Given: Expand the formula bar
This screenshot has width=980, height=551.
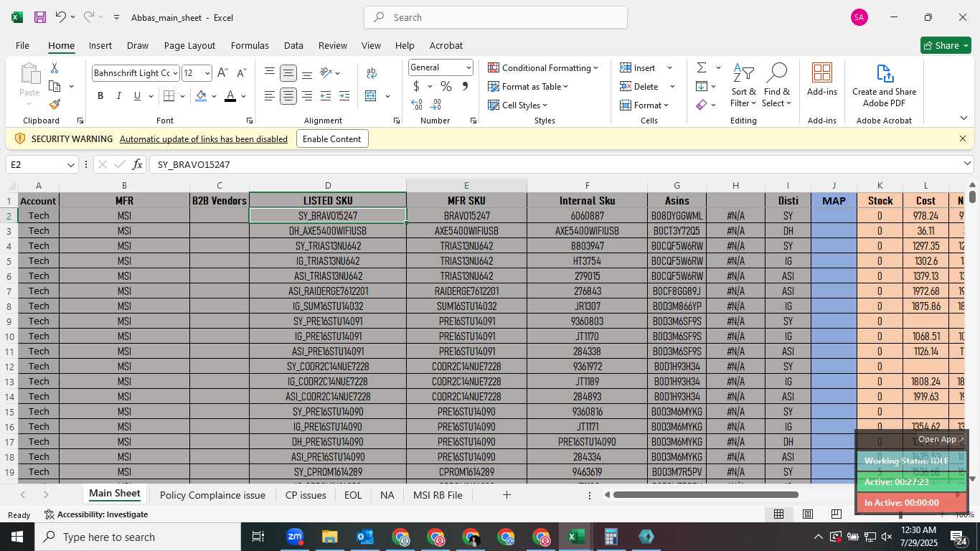Looking at the screenshot, I should pyautogui.click(x=966, y=164).
